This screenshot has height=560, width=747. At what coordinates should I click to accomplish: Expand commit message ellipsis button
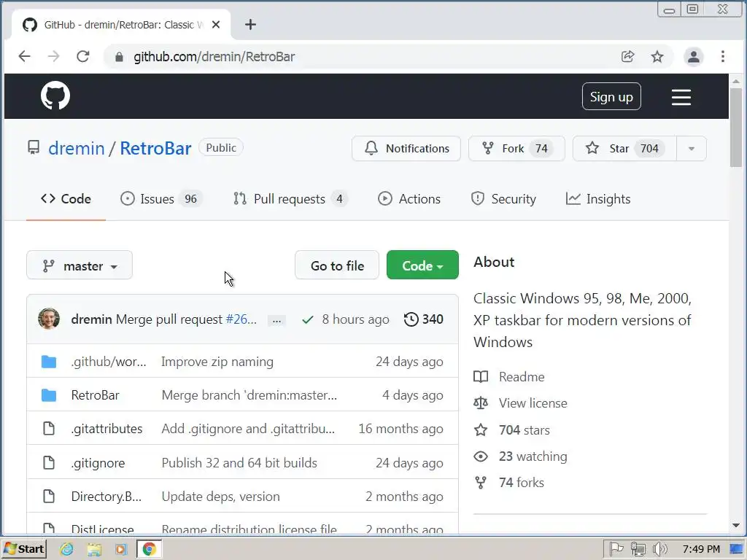[276, 321]
